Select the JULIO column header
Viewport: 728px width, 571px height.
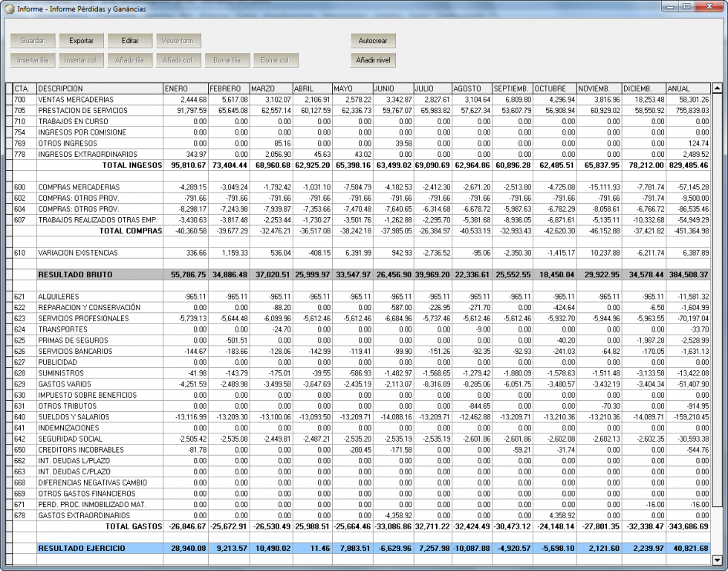432,88
